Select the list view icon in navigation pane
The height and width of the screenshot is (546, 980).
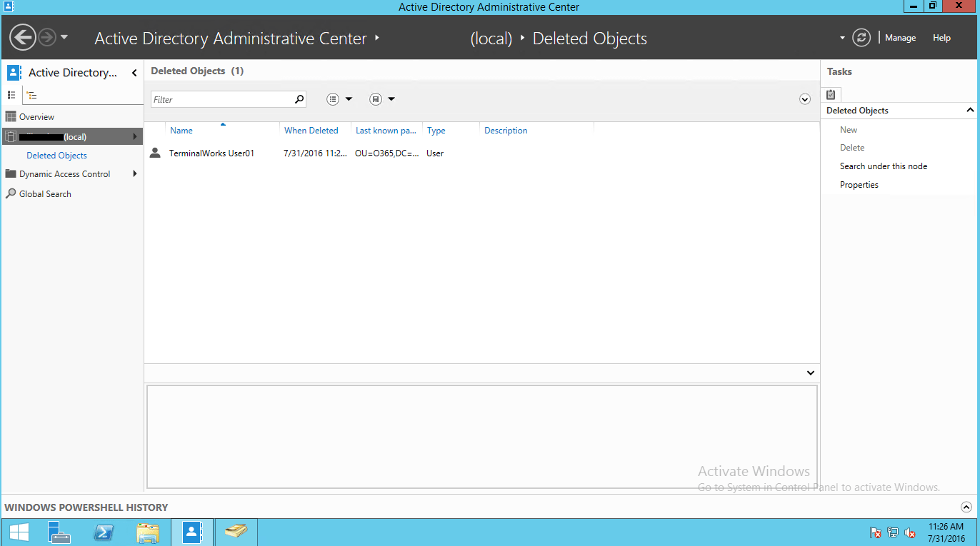click(11, 95)
